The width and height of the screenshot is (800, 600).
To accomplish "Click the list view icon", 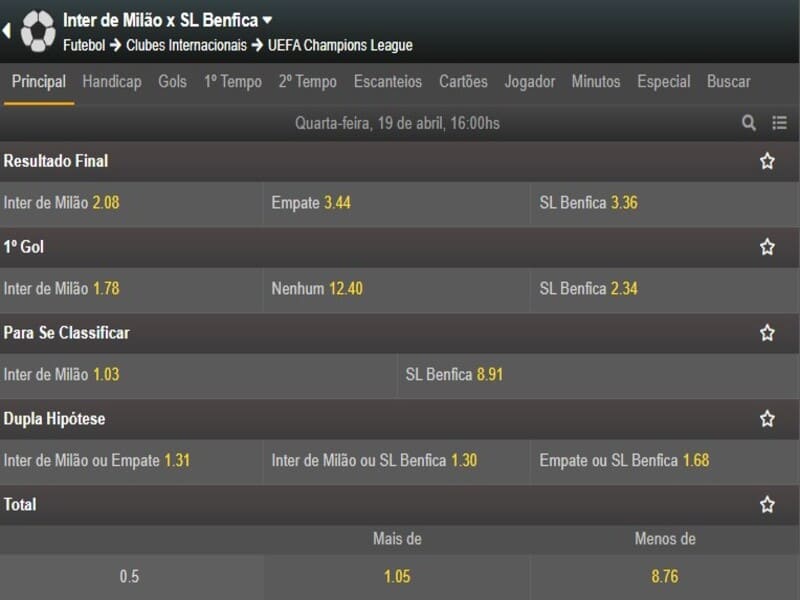I will [x=780, y=123].
